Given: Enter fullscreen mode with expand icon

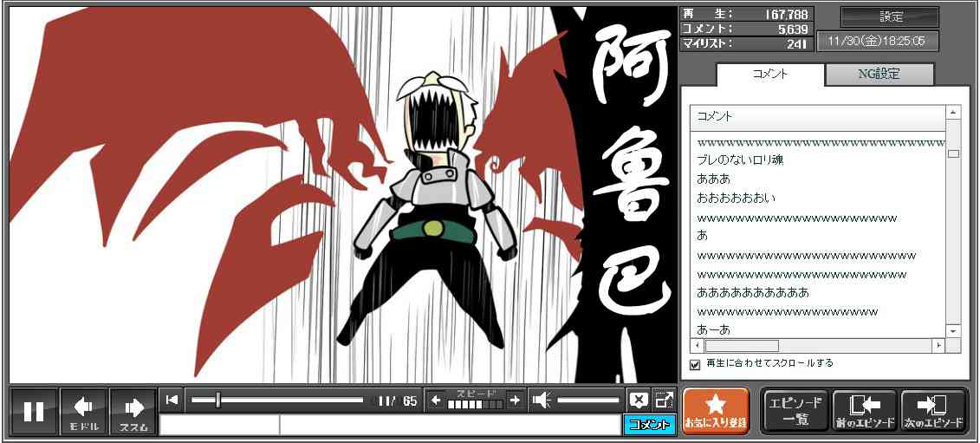Looking at the screenshot, I should point(664,400).
